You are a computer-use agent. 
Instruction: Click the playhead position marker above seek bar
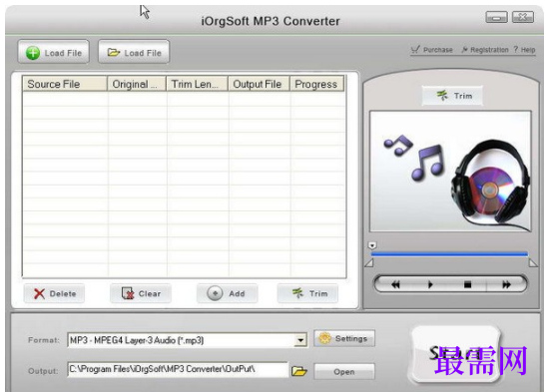[372, 245]
